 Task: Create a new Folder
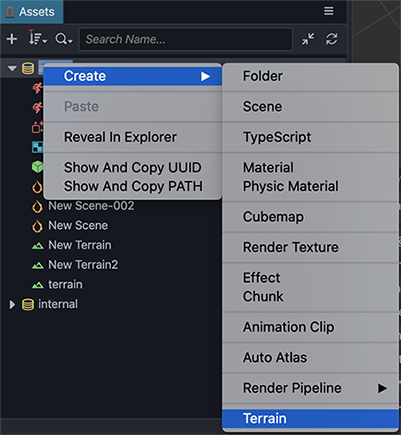tap(310, 76)
